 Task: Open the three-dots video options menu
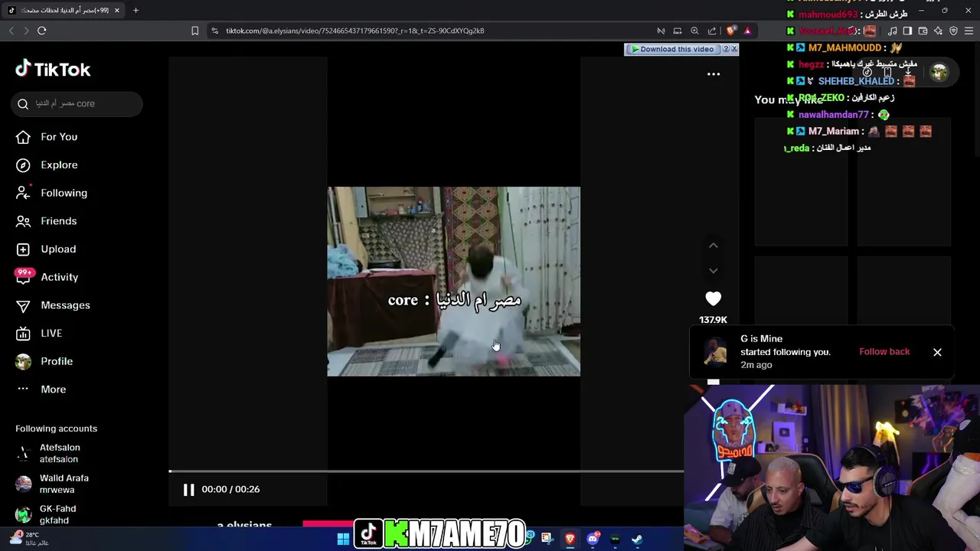714,74
